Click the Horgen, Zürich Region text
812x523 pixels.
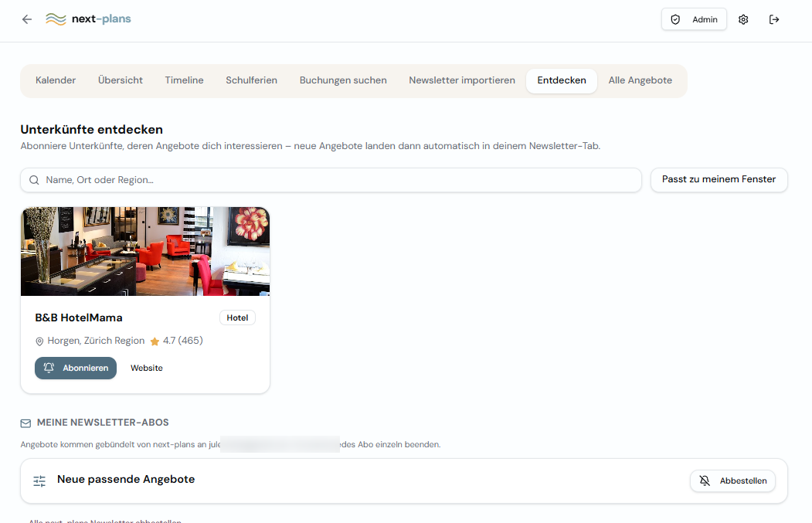click(96, 341)
